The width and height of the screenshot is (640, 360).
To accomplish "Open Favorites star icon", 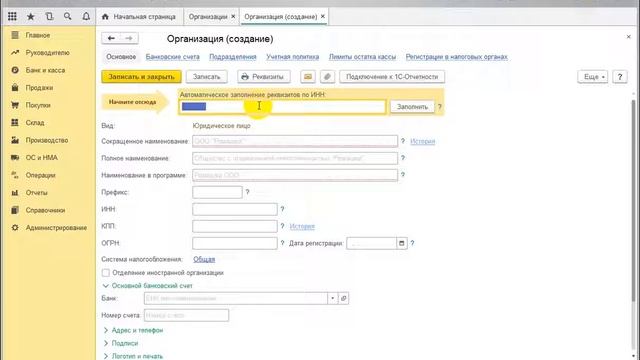I will click(31, 16).
